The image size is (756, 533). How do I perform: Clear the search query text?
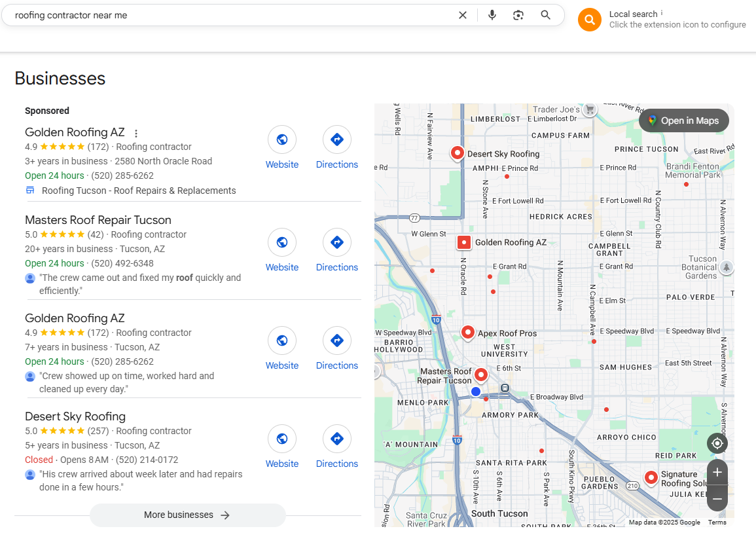tap(463, 15)
